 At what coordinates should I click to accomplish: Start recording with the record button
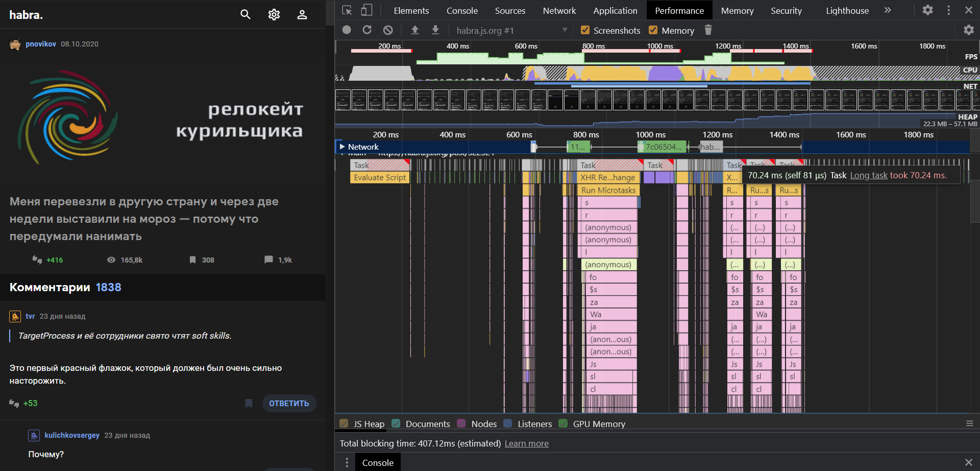347,30
